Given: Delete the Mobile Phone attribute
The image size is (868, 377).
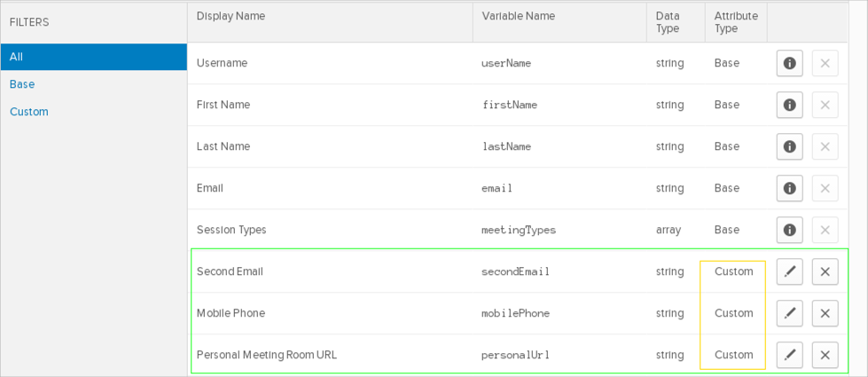Looking at the screenshot, I should [x=825, y=313].
